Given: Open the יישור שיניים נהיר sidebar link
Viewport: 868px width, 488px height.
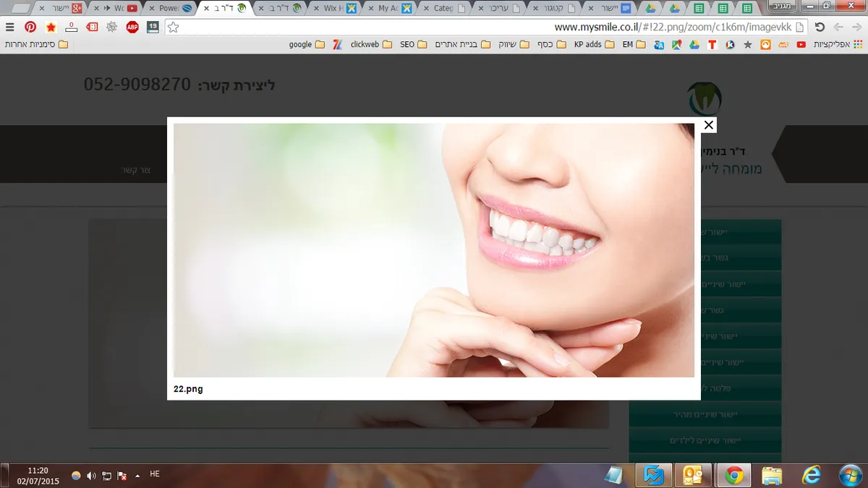Looking at the screenshot, I should (706, 415).
